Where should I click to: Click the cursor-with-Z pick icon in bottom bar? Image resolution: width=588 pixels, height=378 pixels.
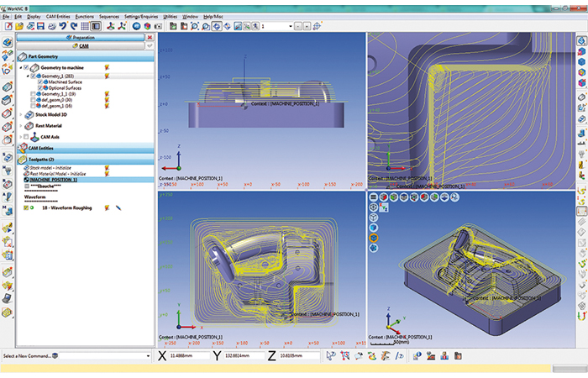[330, 356]
